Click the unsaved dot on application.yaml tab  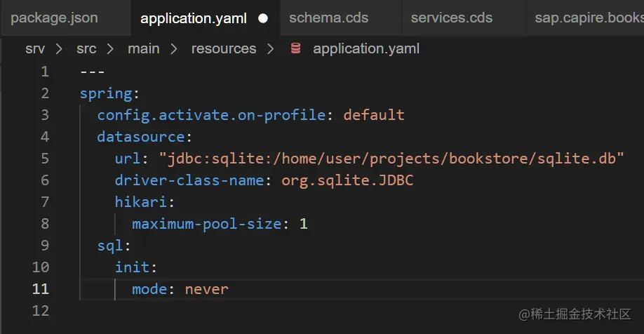coord(263,18)
